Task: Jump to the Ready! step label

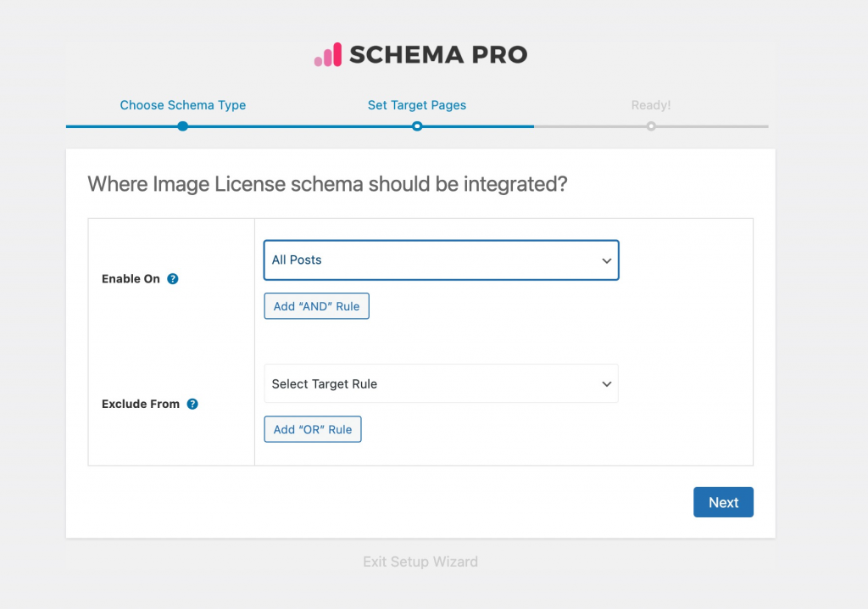Action: [651, 105]
